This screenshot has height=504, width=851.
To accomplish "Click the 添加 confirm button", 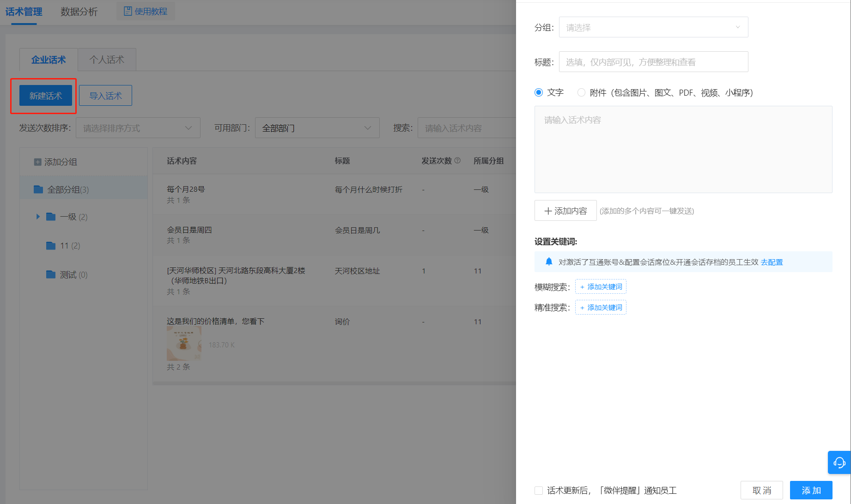I will coord(811,490).
